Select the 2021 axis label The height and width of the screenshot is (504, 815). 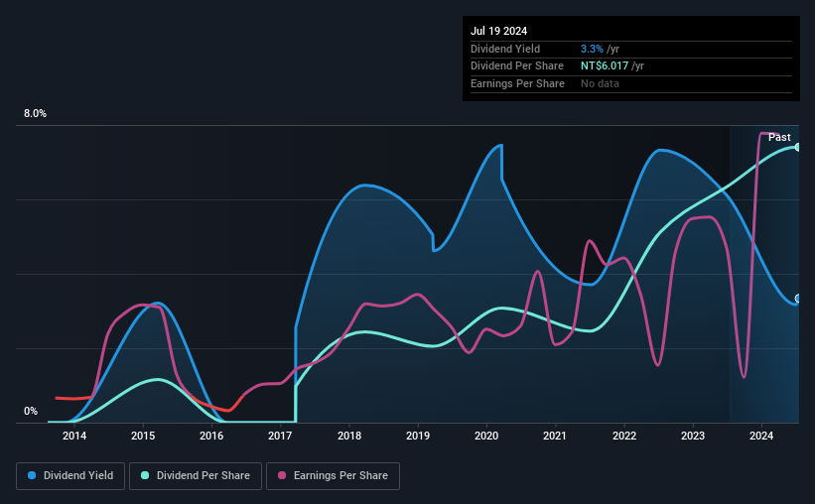tap(555, 436)
